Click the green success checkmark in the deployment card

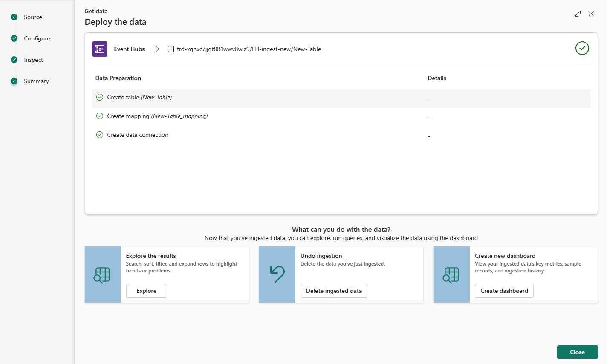[582, 48]
